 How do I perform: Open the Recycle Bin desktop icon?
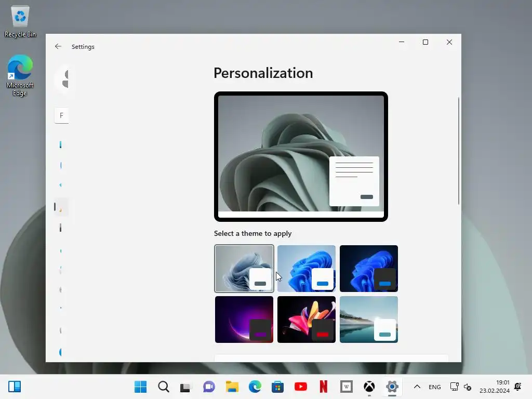tap(20, 21)
